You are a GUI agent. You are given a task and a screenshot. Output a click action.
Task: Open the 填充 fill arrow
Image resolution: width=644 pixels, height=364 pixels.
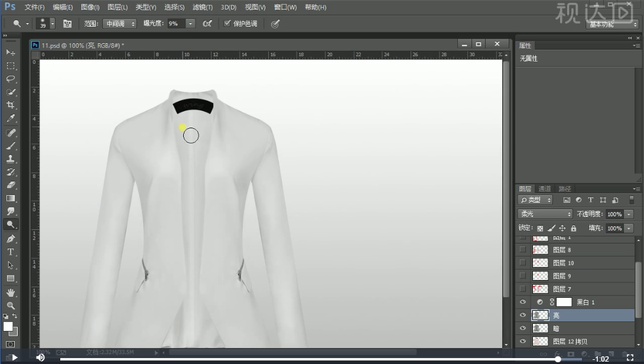(x=629, y=229)
